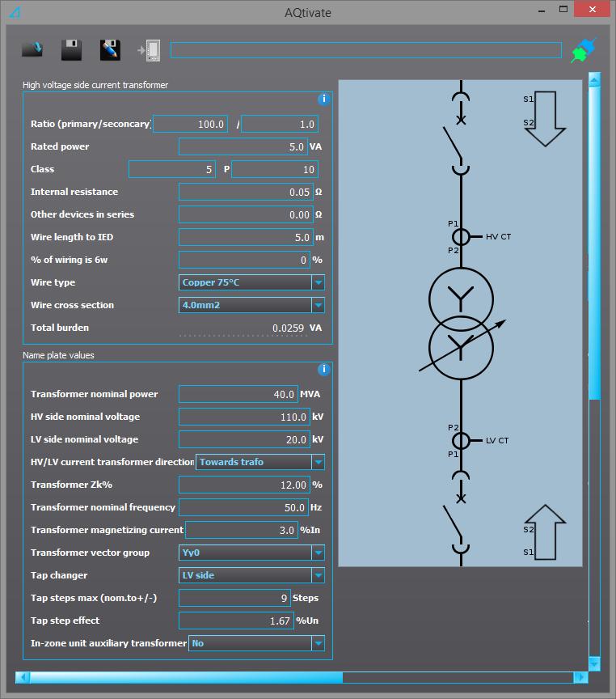616x699 pixels.
Task: Click the Transformer nominal power field
Action: (238, 394)
